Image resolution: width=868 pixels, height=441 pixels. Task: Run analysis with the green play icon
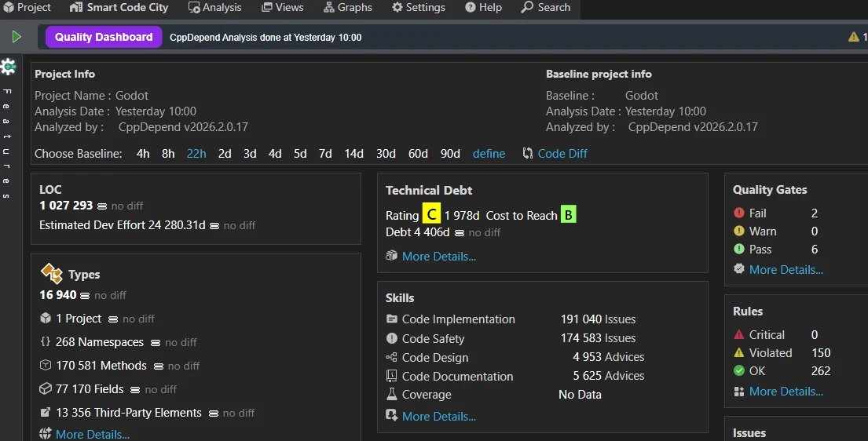(x=16, y=37)
